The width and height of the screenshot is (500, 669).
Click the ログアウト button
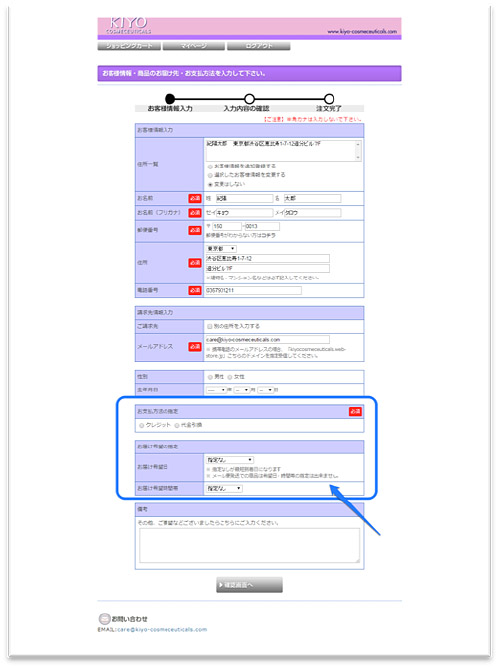(x=259, y=46)
